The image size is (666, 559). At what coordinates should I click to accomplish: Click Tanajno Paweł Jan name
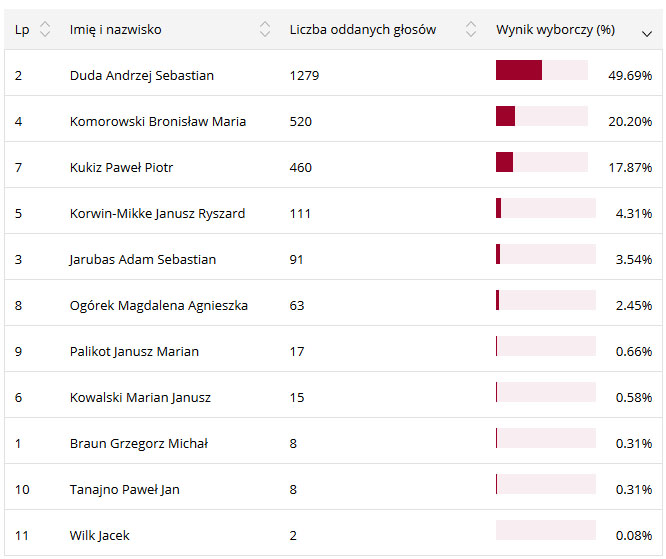click(125, 489)
